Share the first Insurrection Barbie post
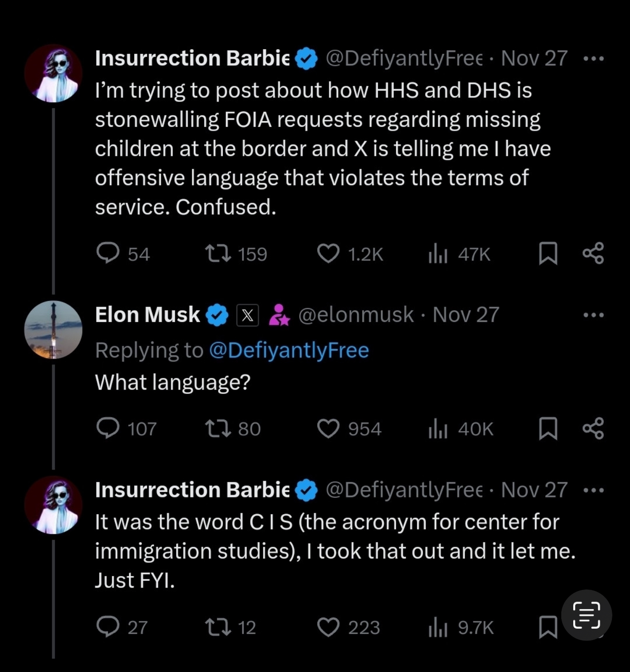The image size is (630, 672). click(593, 253)
